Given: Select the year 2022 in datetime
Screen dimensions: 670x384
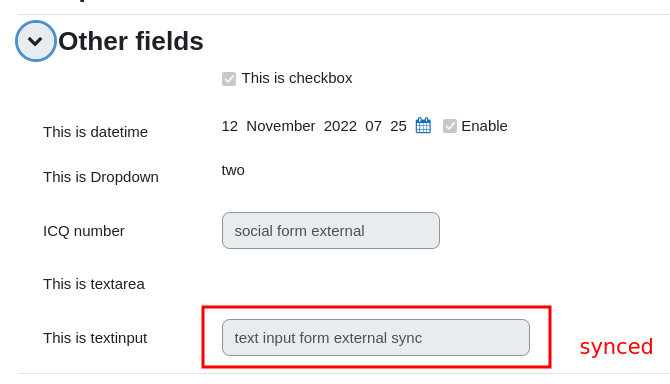Looking at the screenshot, I should (x=340, y=126).
